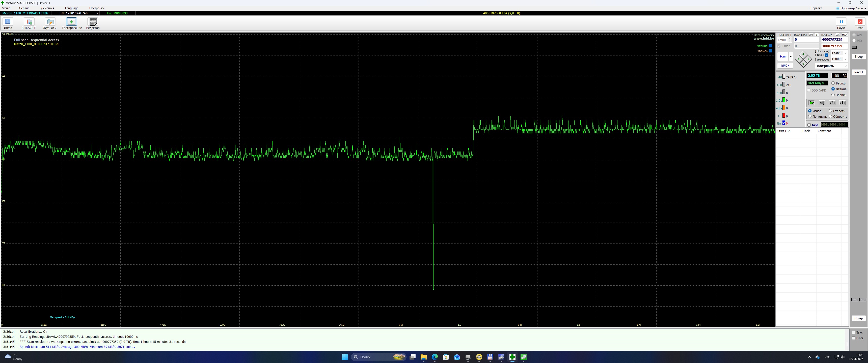Open File Explorer from taskbar
The image size is (868, 363).
(x=424, y=357)
